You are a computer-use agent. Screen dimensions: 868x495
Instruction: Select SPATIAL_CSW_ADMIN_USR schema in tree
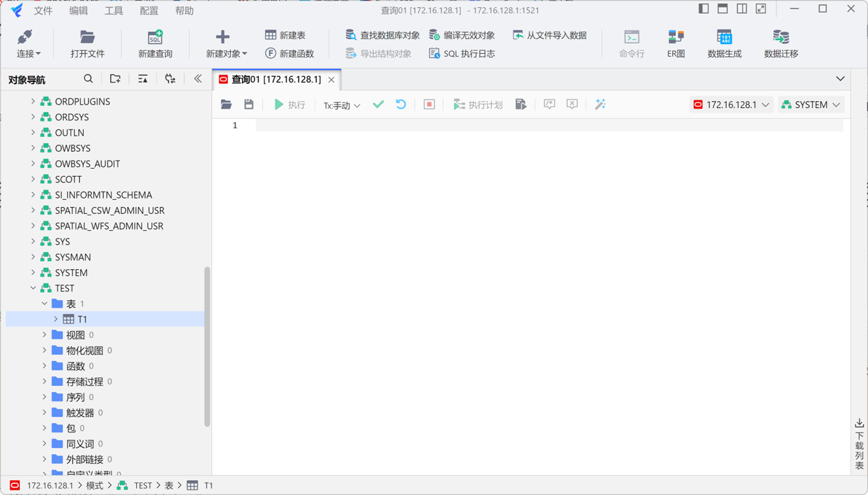coord(110,210)
